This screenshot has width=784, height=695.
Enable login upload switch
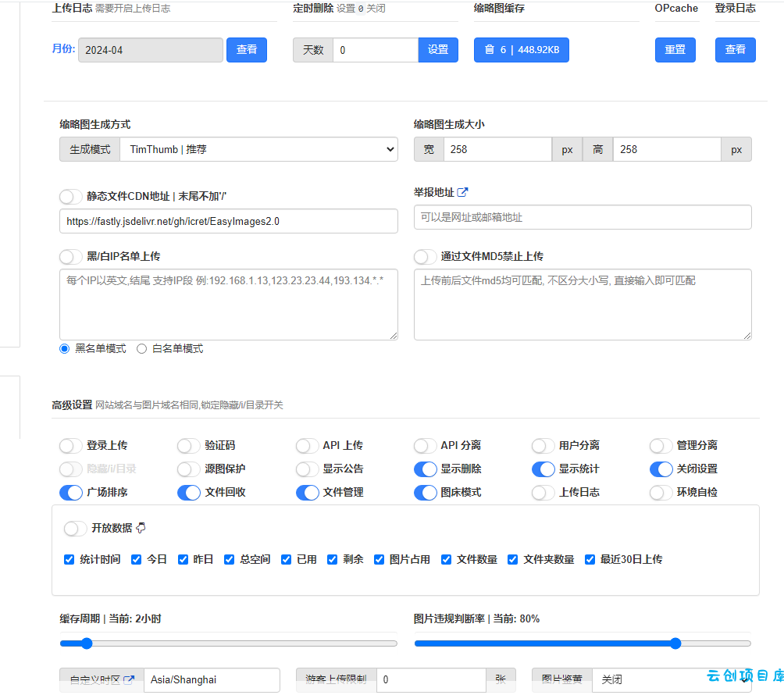[x=70, y=445]
